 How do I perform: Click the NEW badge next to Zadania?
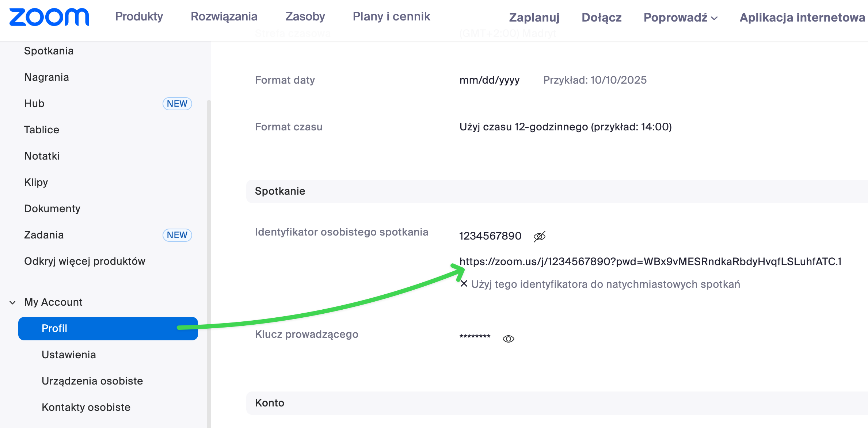pos(177,235)
